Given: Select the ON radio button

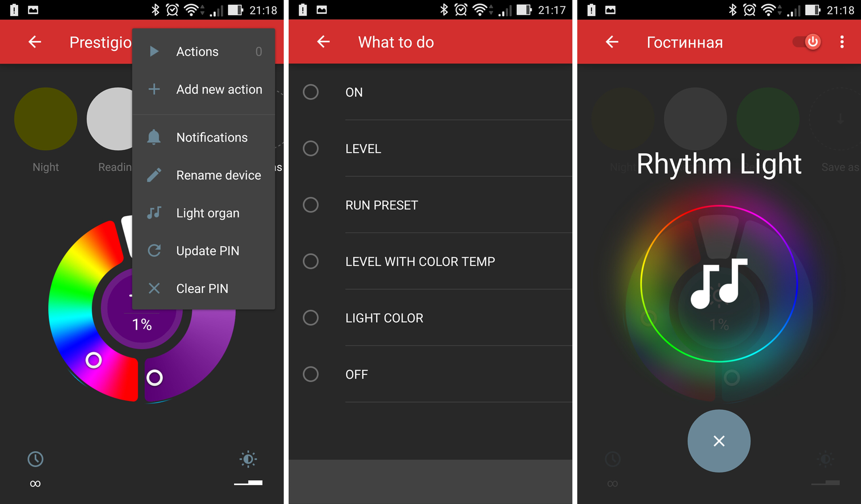Looking at the screenshot, I should pyautogui.click(x=310, y=91).
